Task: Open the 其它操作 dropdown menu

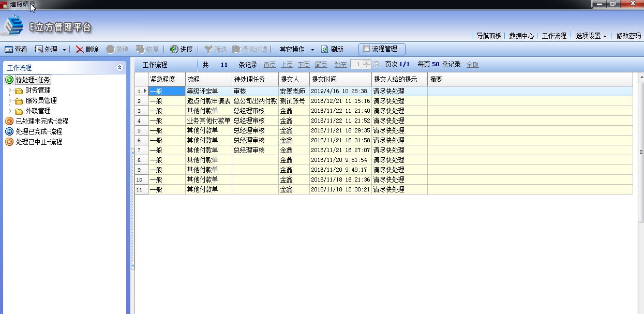Action: [x=296, y=49]
